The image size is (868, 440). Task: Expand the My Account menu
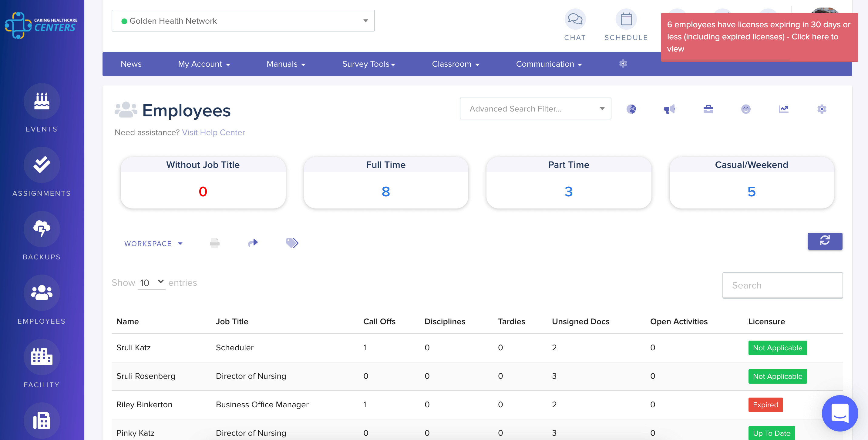tap(204, 64)
